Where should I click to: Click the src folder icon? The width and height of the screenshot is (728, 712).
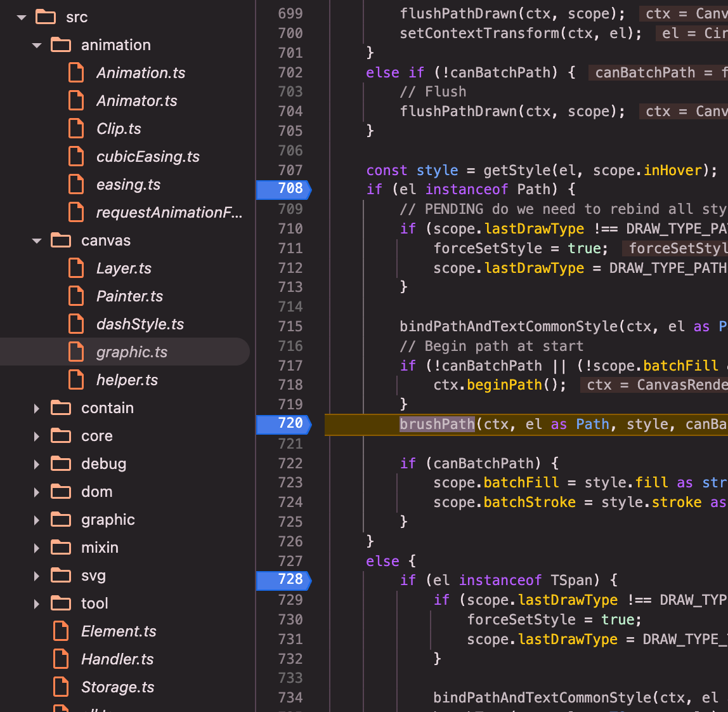pyautogui.click(x=46, y=17)
